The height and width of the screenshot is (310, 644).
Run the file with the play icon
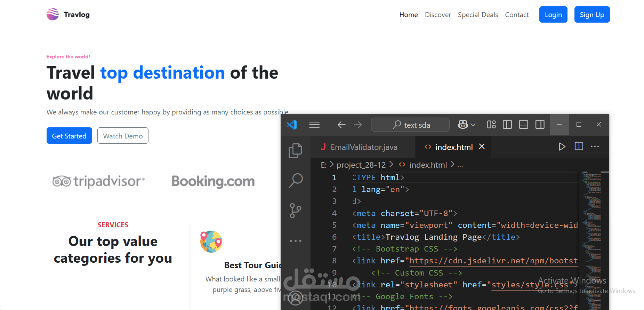click(x=562, y=146)
